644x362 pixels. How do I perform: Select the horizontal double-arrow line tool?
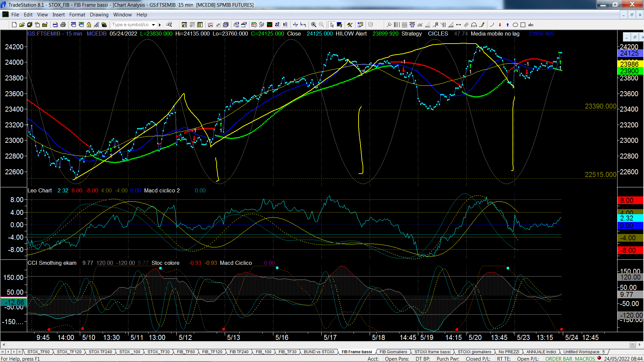point(459,25)
